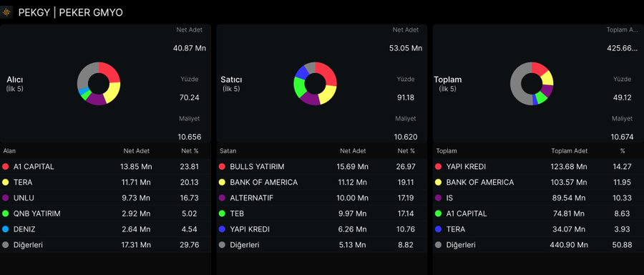Click the Satıcı (İlk 5) label
The height and width of the screenshot is (275, 644).
[231, 84]
